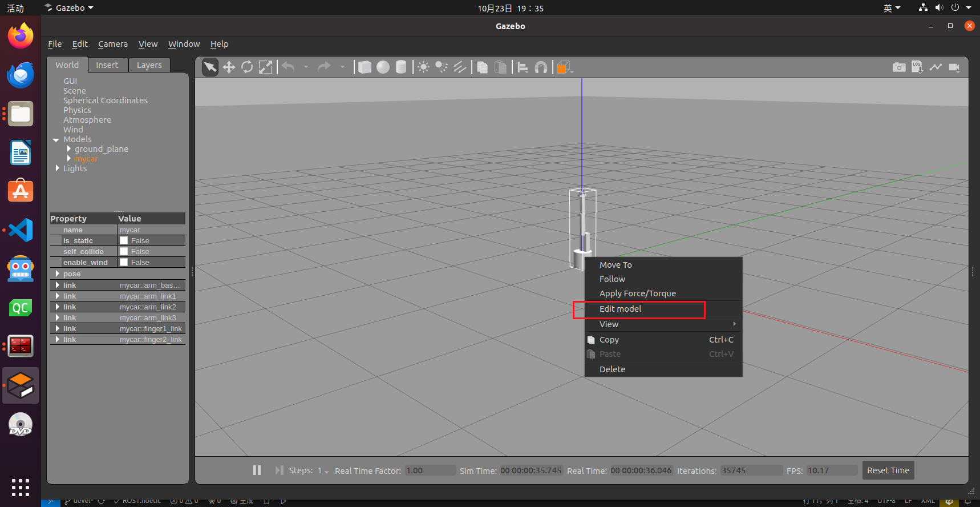
Task: Select Physics in the World tree
Action: (77, 110)
